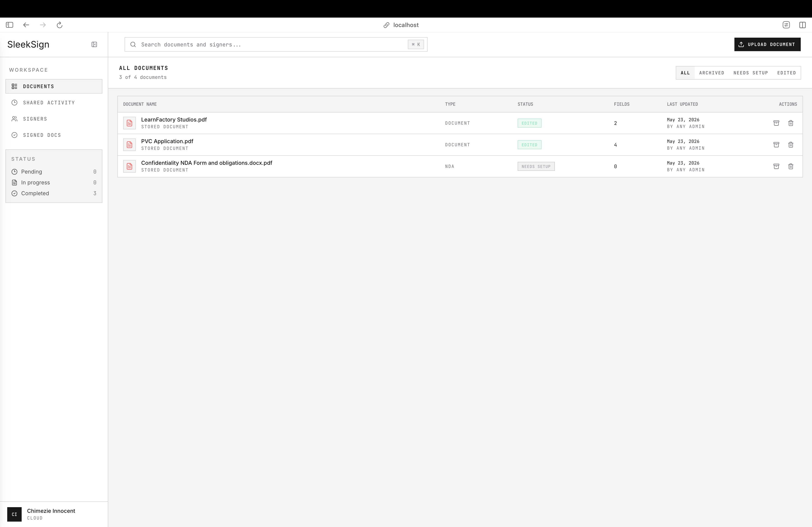Delete the LearnFactory Studios.pdf document
The width and height of the screenshot is (812, 527).
pos(791,123)
